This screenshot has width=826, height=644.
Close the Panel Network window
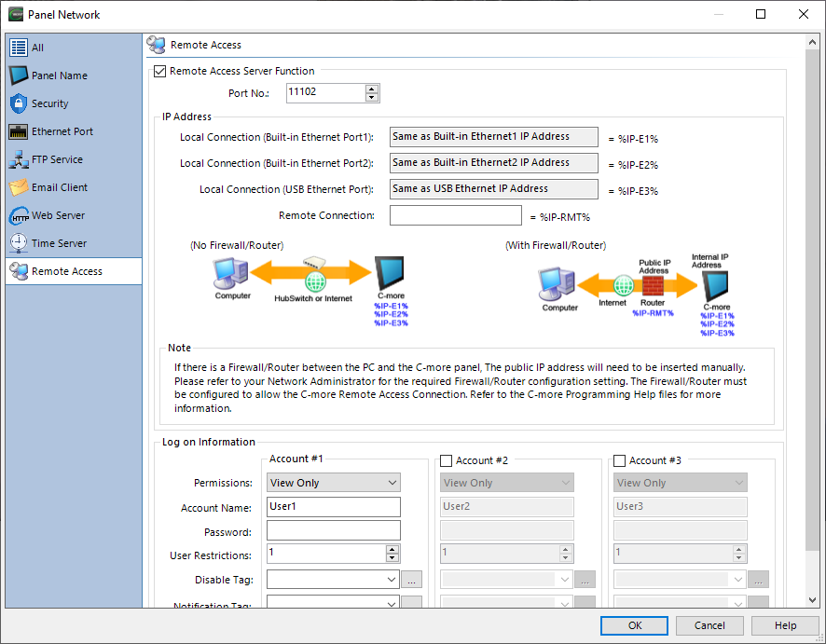pyautogui.click(x=804, y=14)
